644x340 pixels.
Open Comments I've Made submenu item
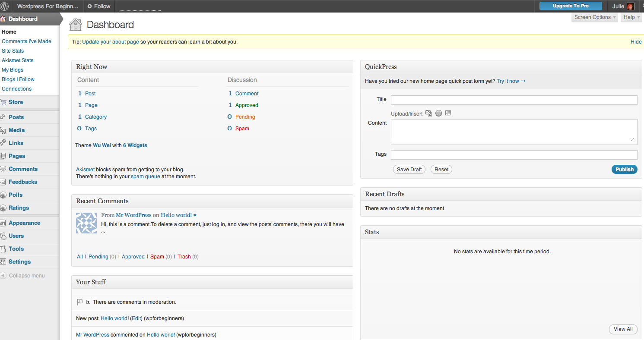pos(26,41)
